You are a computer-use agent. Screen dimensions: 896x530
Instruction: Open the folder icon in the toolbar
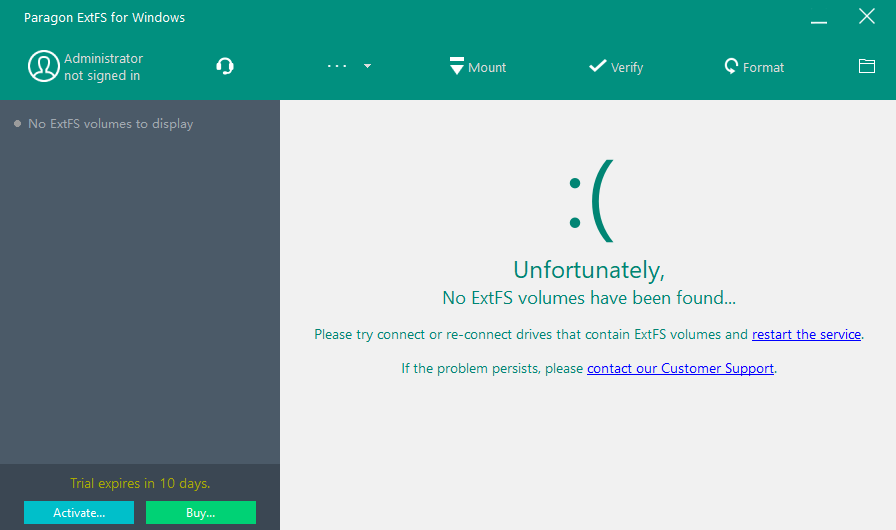[x=867, y=66]
